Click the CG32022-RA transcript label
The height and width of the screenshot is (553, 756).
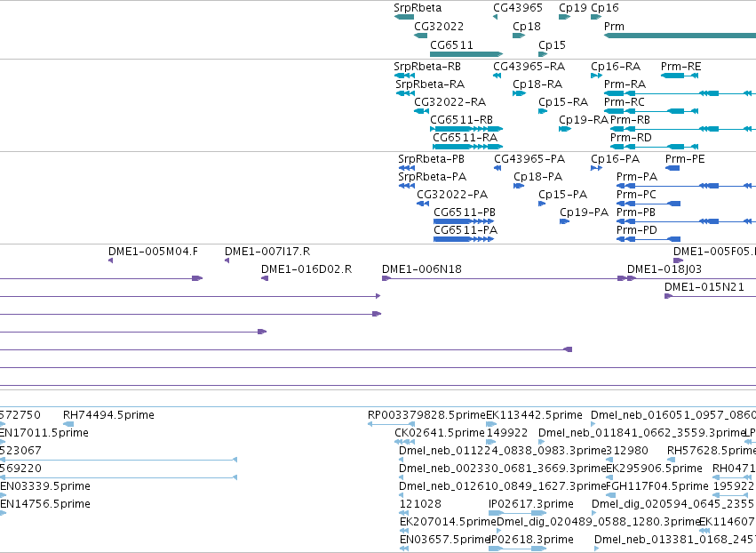(x=450, y=102)
